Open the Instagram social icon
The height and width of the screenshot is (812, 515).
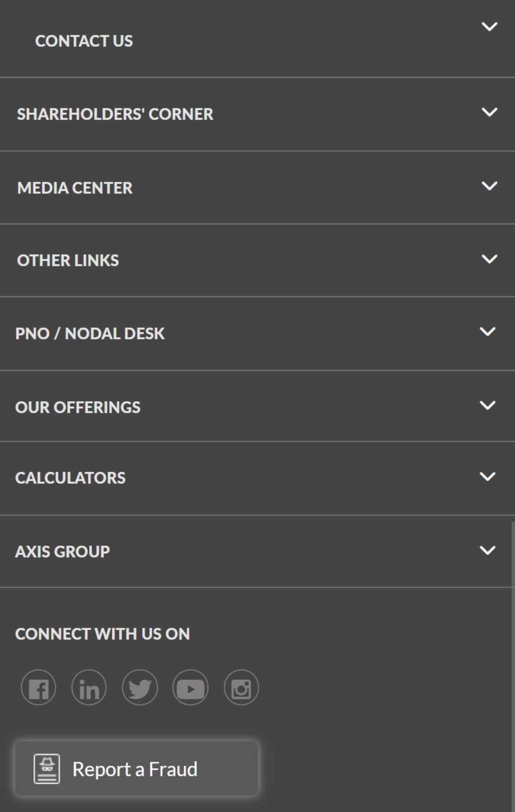click(241, 688)
